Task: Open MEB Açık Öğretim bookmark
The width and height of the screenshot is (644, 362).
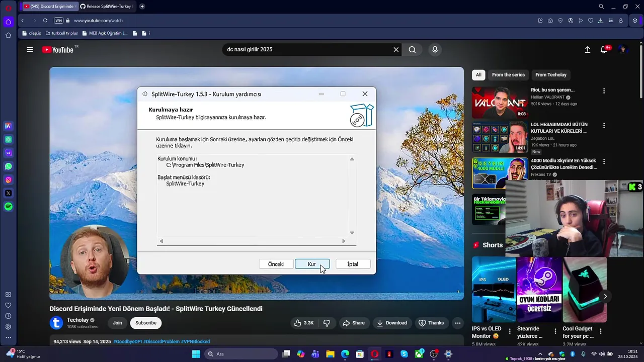Action: pos(105,33)
